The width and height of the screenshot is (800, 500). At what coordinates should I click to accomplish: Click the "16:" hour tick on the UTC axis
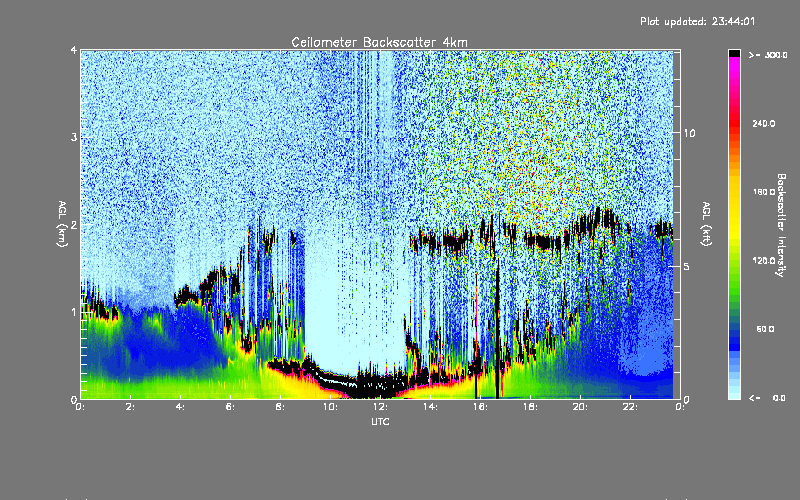click(x=480, y=407)
